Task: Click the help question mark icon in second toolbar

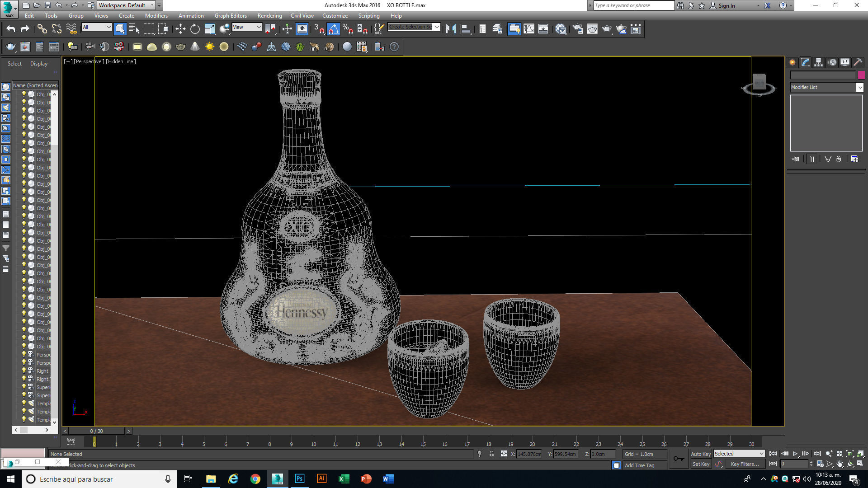Action: pos(394,47)
